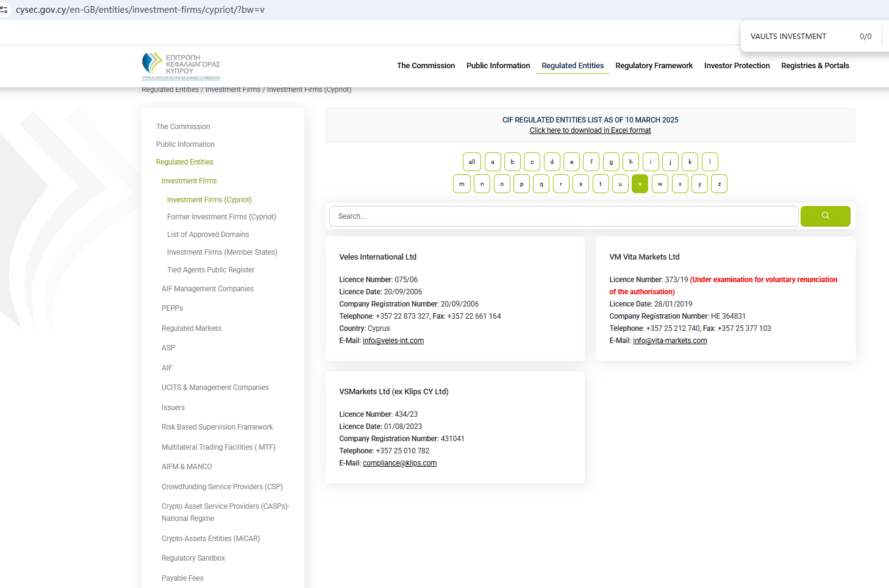Open The Commission top menu
Image resolution: width=889 pixels, height=588 pixels.
(426, 66)
